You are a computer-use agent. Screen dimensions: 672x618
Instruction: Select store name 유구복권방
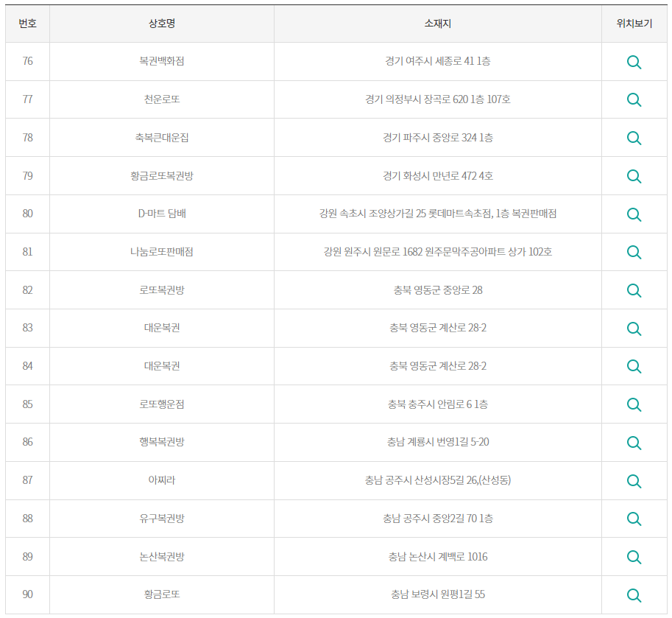[x=162, y=518]
